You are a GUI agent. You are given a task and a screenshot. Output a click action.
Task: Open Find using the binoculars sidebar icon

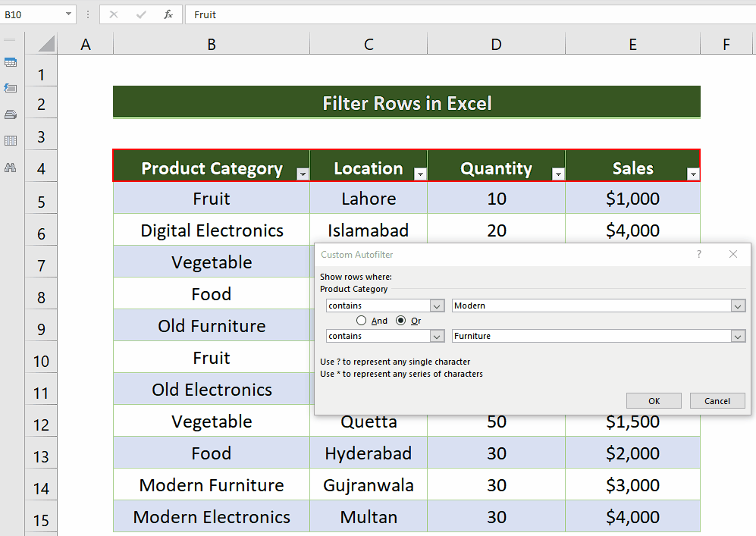11,167
